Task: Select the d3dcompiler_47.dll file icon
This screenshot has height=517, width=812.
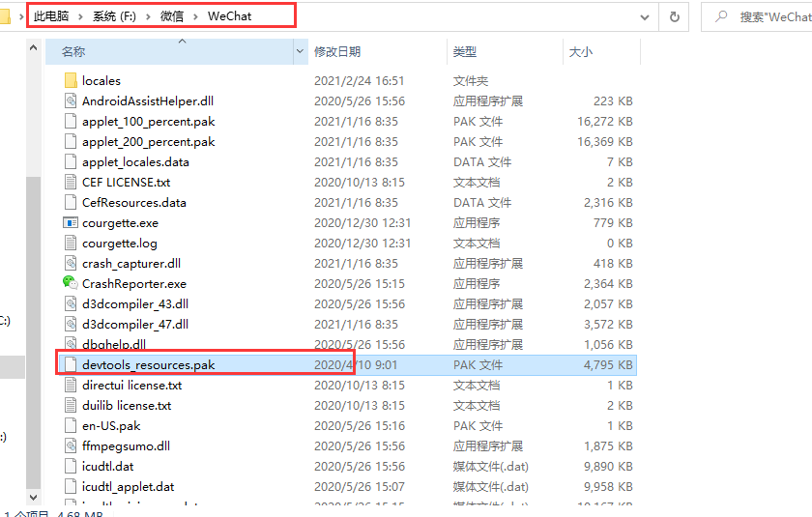Action: 71,324
